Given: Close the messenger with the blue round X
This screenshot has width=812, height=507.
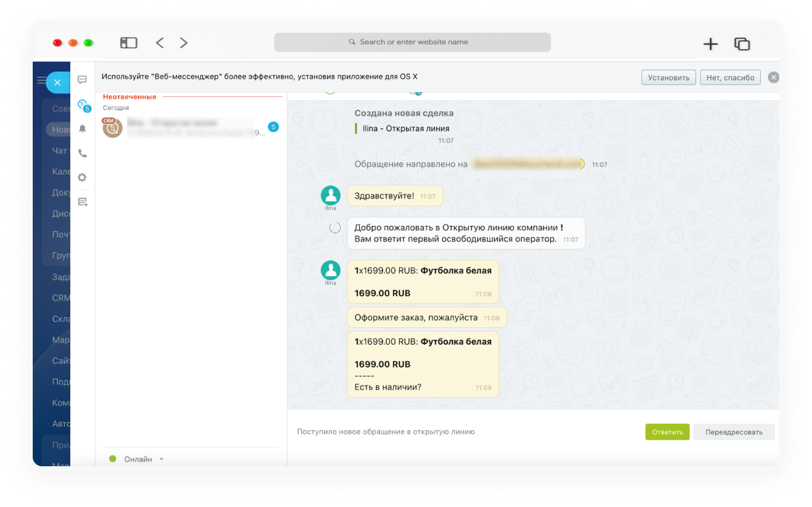Looking at the screenshot, I should tap(57, 82).
